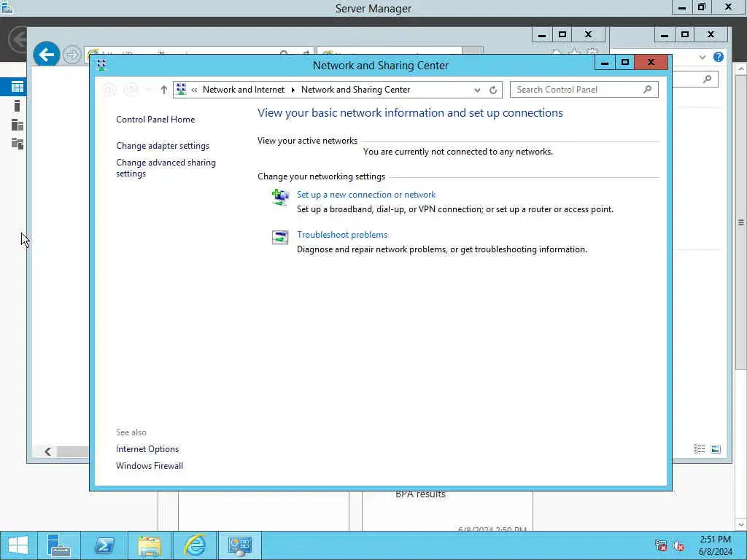This screenshot has height=560, width=747.
Task: Refresh the Network and Sharing Center view
Action: point(493,90)
